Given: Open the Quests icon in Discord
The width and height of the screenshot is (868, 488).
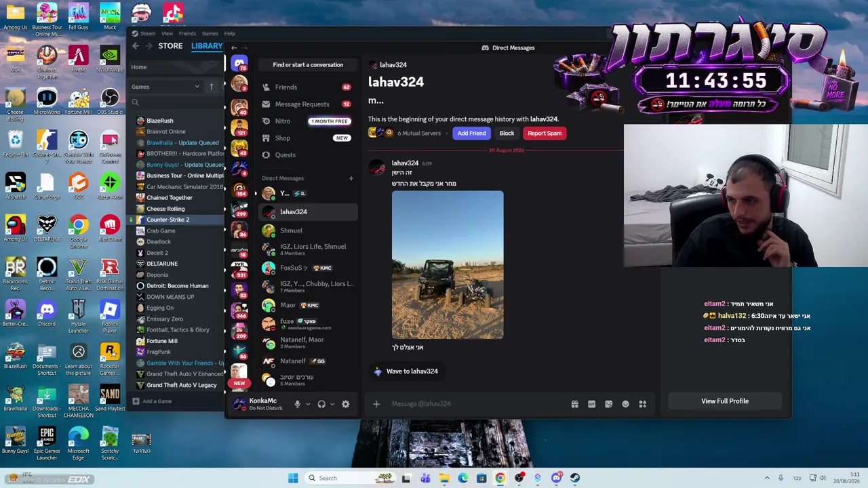Looking at the screenshot, I should pyautogui.click(x=266, y=155).
